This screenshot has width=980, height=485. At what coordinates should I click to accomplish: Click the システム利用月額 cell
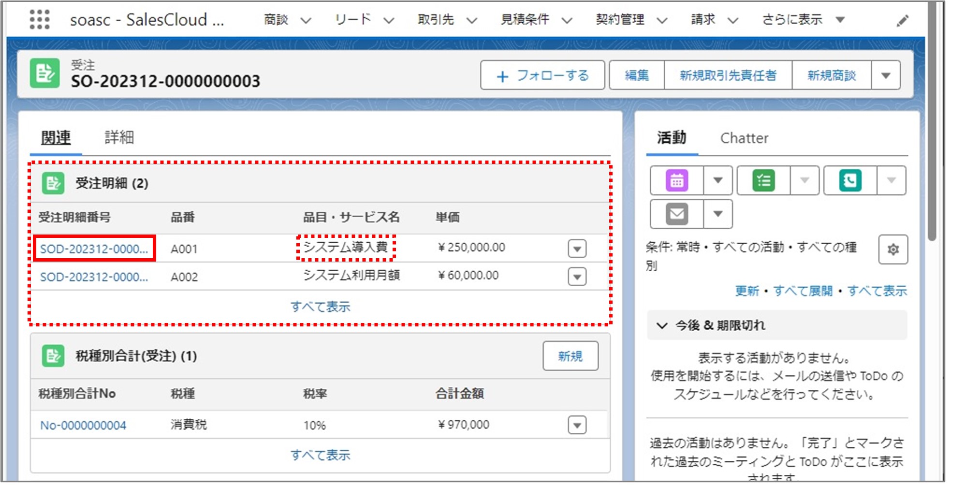351,275
